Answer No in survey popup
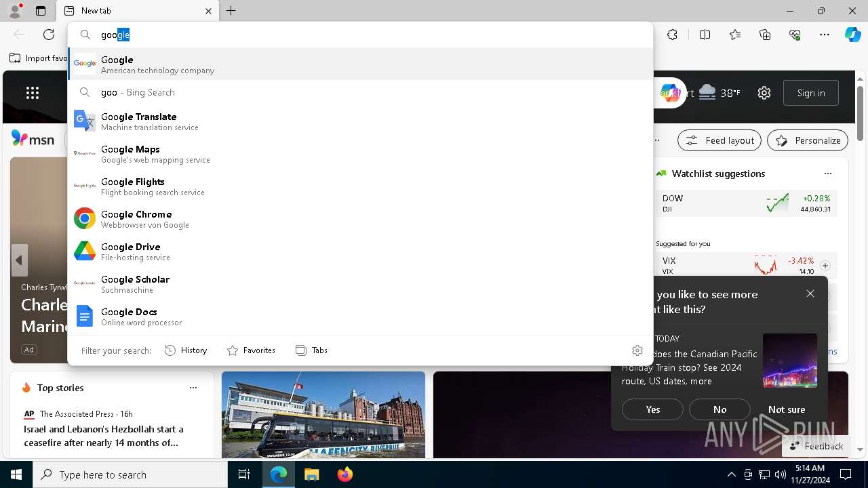The image size is (868, 488). point(719,409)
